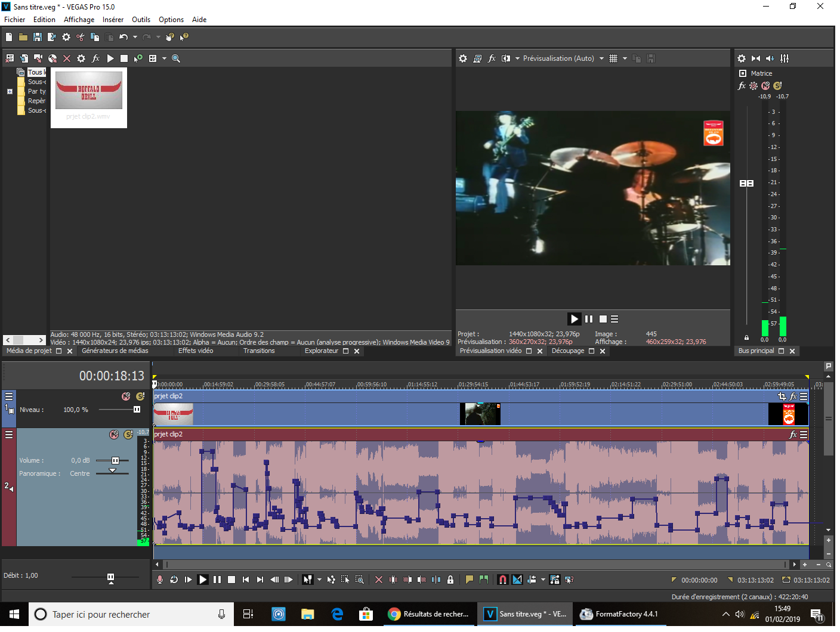Open video output FX in the preview toolbar

[x=492, y=58]
